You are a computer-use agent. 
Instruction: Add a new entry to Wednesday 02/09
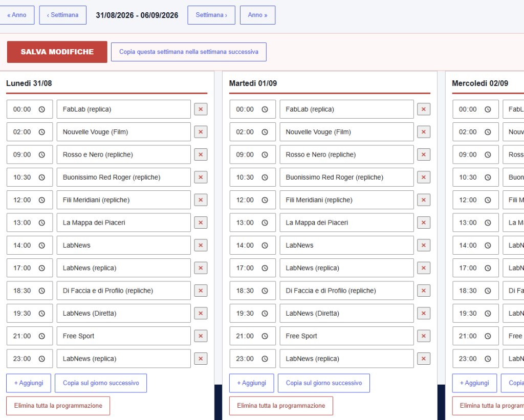tap(474, 383)
